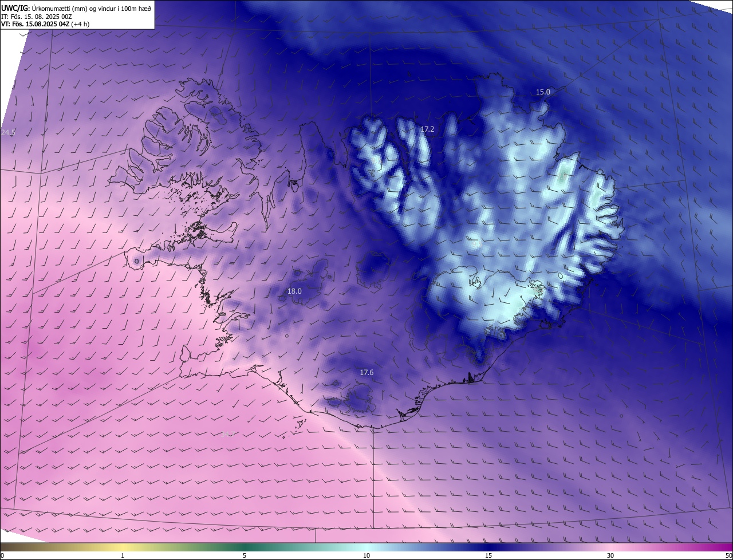This screenshot has height=560, width=733.
Task: Click the colorbar tick label 1
Action: tap(123, 555)
